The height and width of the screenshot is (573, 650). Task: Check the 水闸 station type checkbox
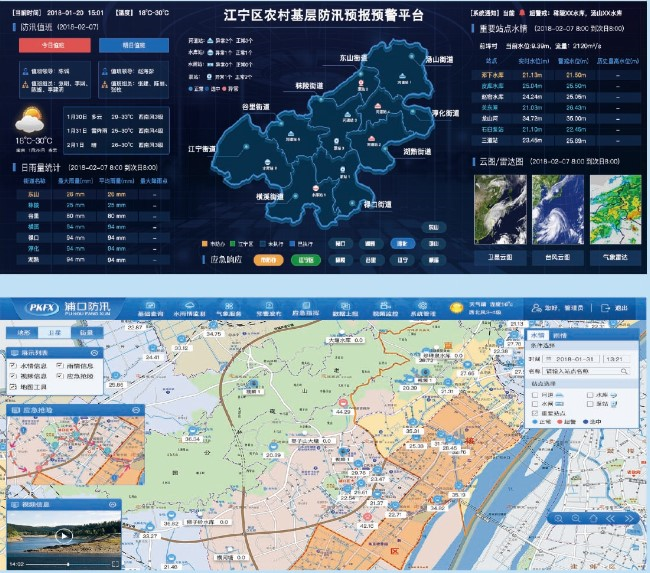click(535, 404)
